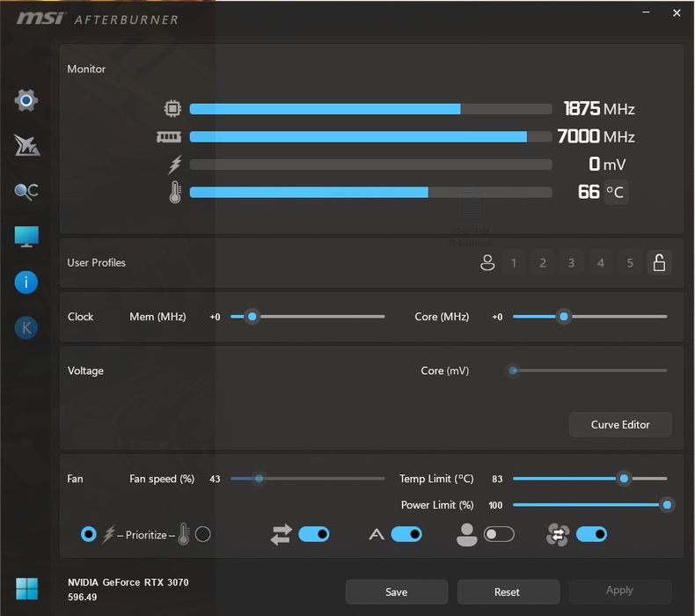Click the voltage lightning bolt monitor icon

pyautogui.click(x=175, y=165)
